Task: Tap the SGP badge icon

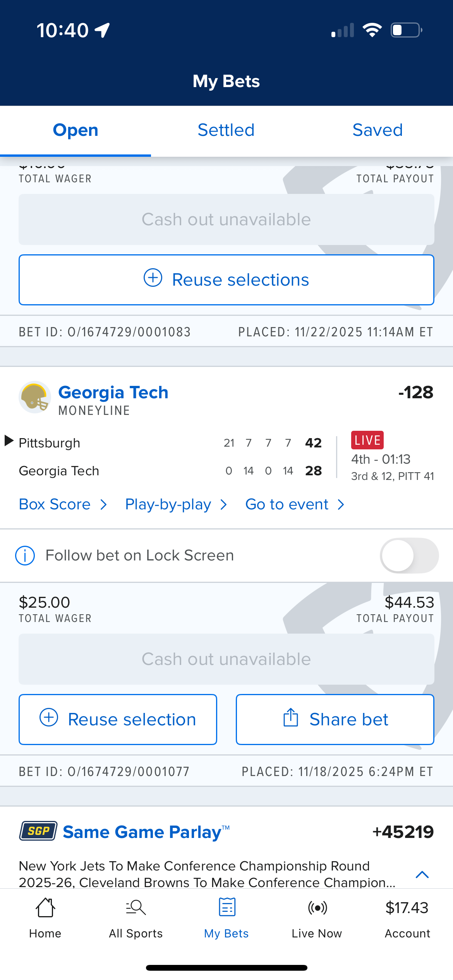Action: (38, 831)
